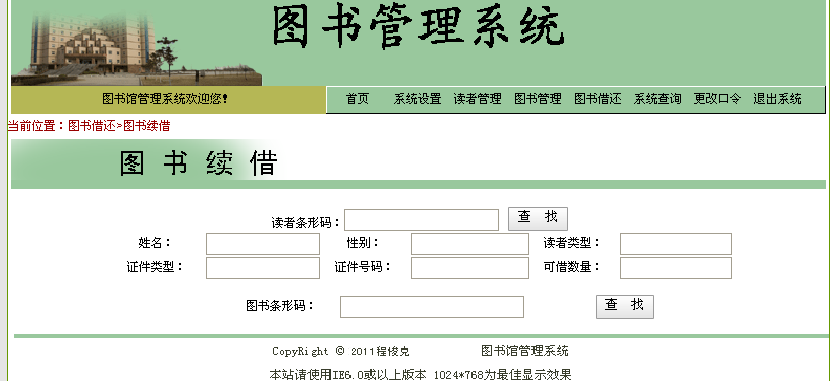Focus the 可借数量 input field

pyautogui.click(x=675, y=268)
